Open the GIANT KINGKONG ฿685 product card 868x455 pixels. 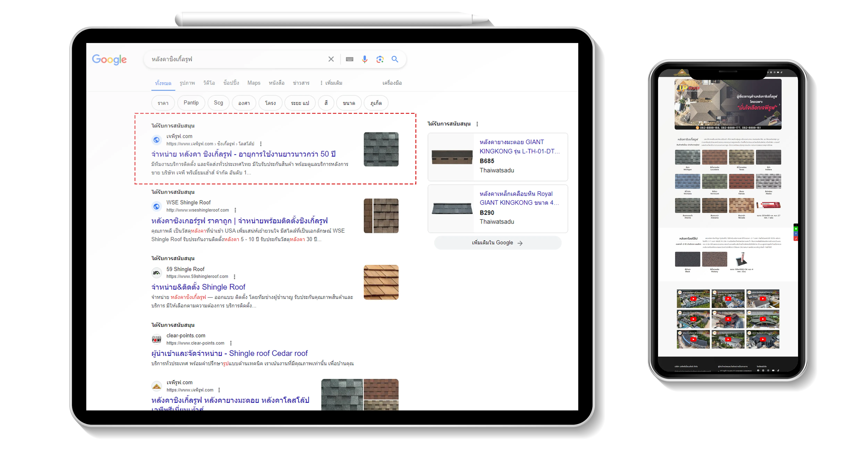click(x=498, y=157)
